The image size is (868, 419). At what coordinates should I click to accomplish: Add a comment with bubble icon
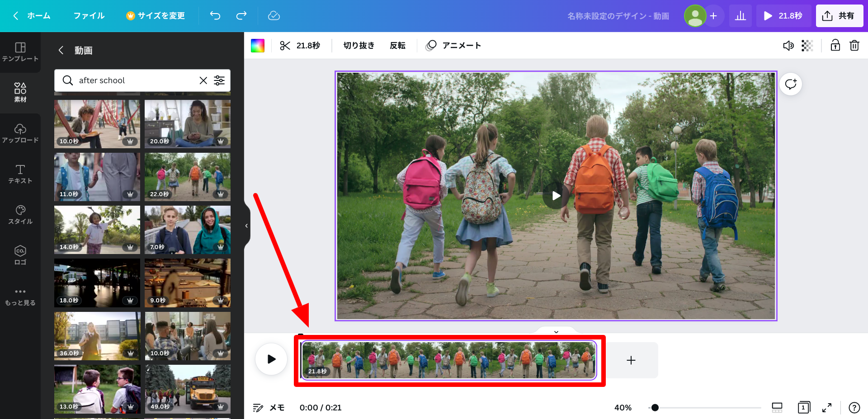tap(791, 84)
